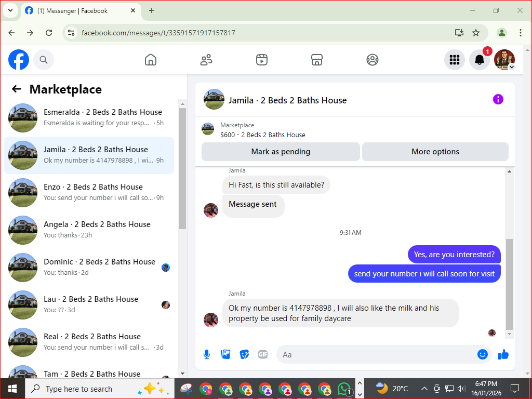
Task: Open WhatsApp from the taskbar
Action: click(x=344, y=389)
